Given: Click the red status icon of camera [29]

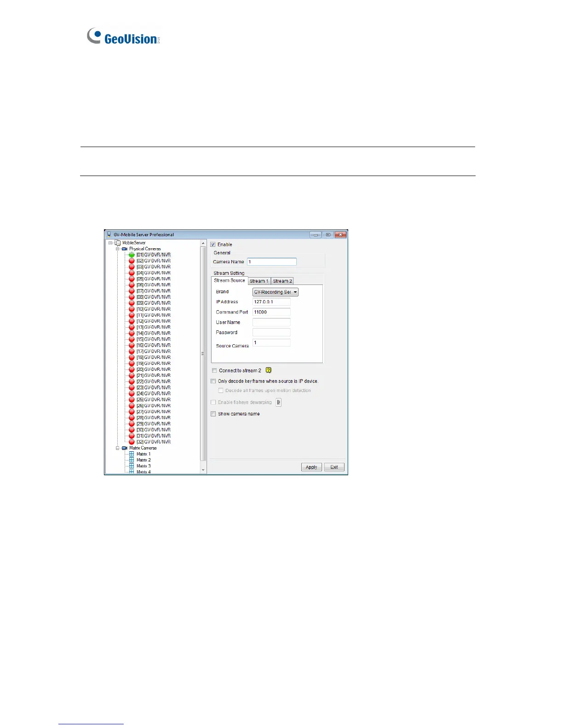Looking at the screenshot, I should 132,424.
